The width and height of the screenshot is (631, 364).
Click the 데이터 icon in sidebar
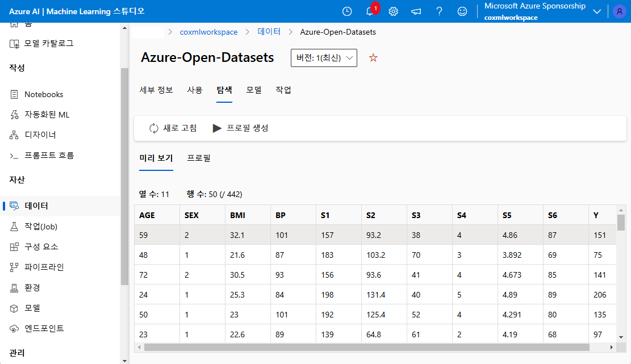coord(14,206)
